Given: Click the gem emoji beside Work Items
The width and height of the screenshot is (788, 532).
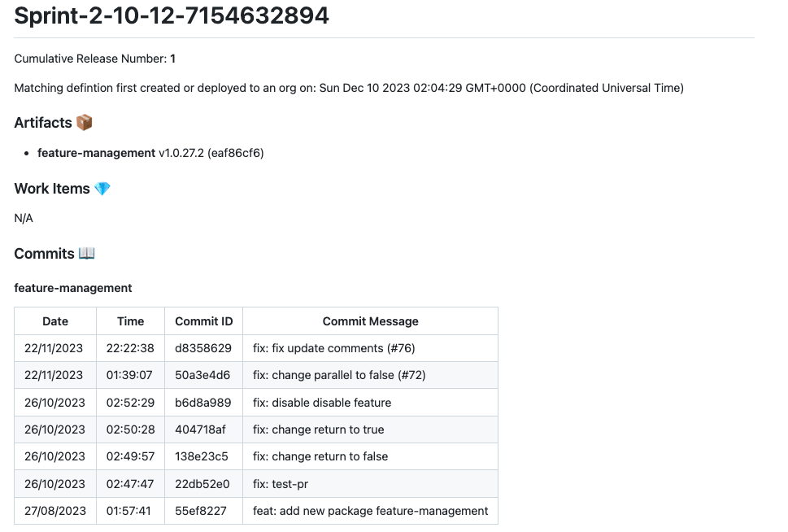Looking at the screenshot, I should [x=102, y=189].
